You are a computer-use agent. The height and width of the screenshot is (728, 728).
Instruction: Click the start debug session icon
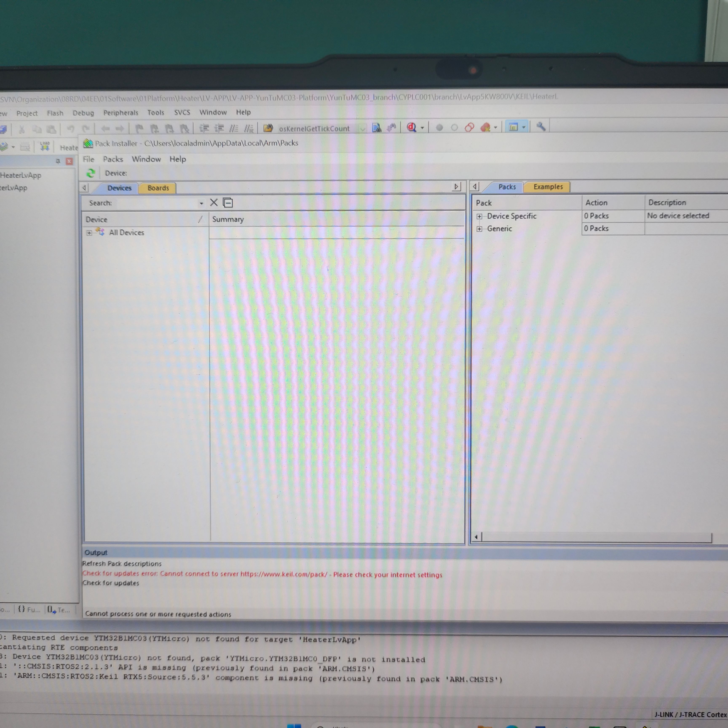411,128
